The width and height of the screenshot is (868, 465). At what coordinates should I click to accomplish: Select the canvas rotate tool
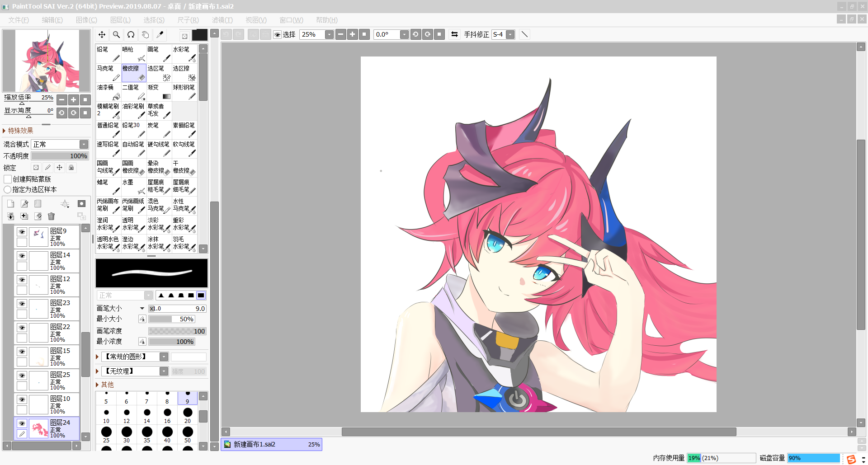coord(131,35)
